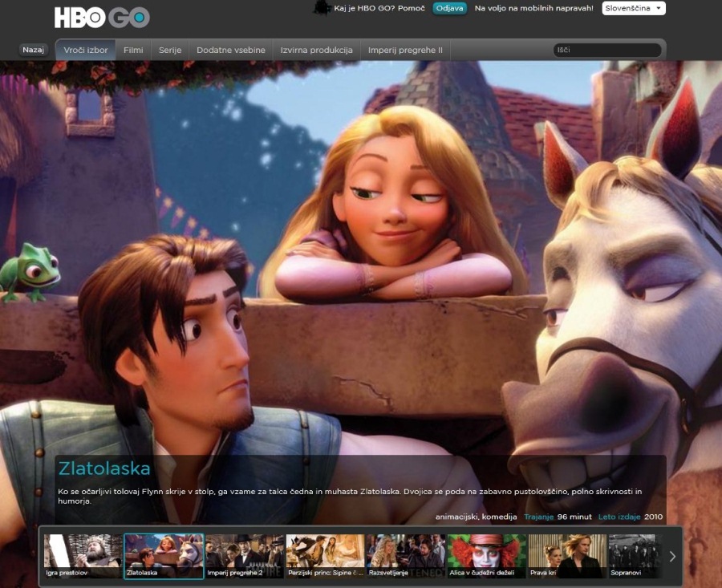This screenshot has height=588, width=722.
Task: Select the Razsvetljenje thumbnail
Action: point(406,556)
